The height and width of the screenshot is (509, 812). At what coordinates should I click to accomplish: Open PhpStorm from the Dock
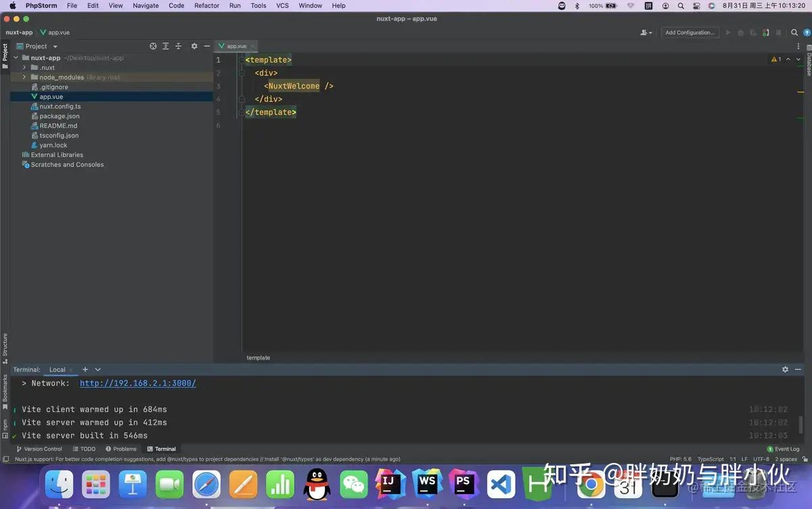(x=464, y=484)
